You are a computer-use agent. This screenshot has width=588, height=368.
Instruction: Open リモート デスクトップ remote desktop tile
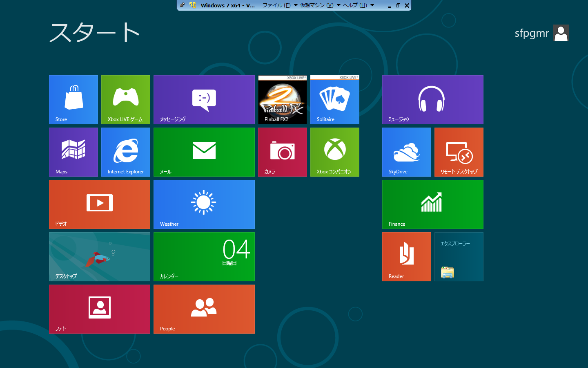pyautogui.click(x=459, y=152)
